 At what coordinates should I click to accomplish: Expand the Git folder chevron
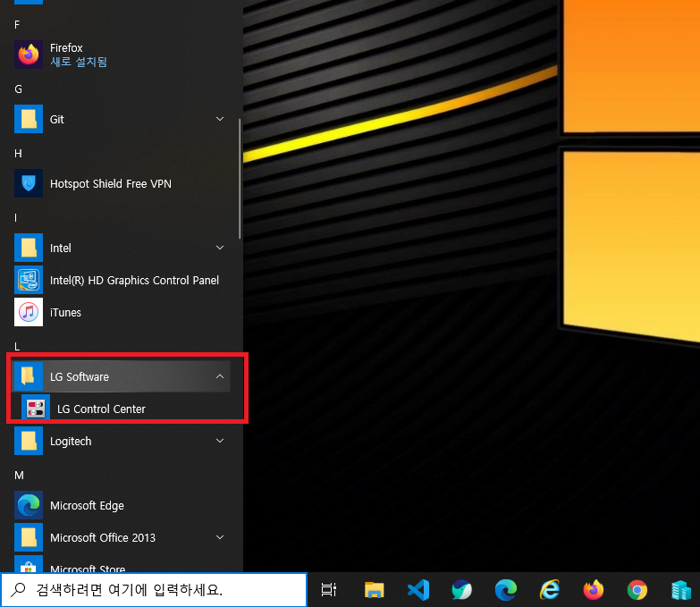coord(220,119)
